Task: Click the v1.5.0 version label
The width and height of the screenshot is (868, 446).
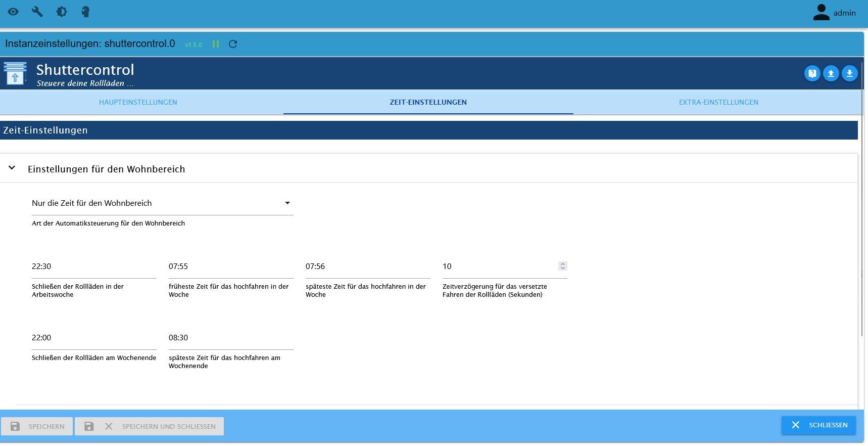Action: (194, 45)
